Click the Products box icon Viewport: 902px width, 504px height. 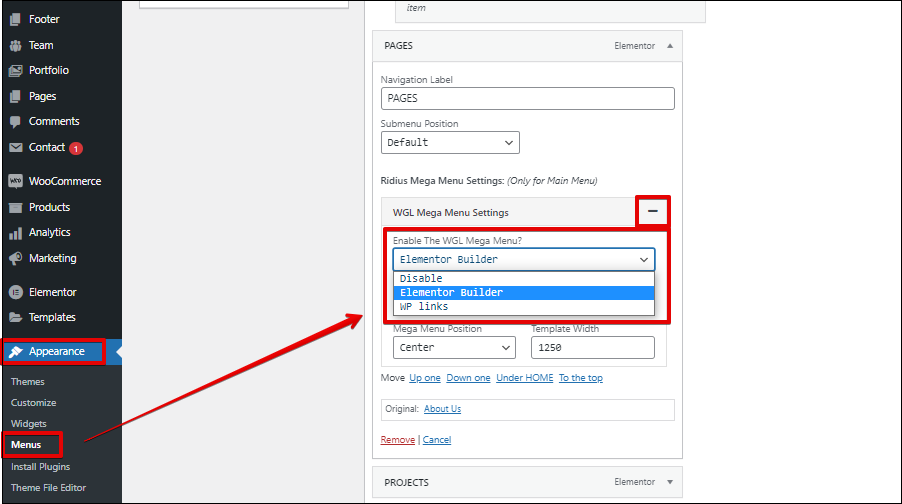pyautogui.click(x=16, y=208)
